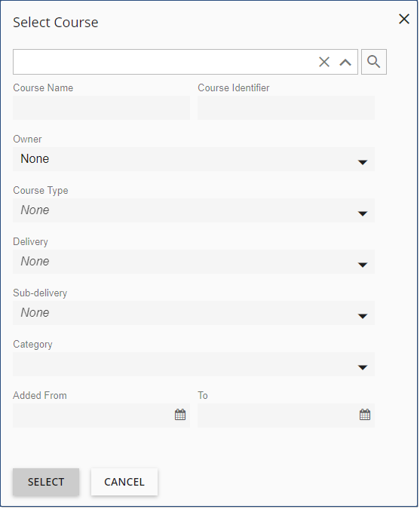Image resolution: width=420 pixels, height=509 pixels.
Task: Open the Sub-delivery dropdown
Action: click(194, 313)
